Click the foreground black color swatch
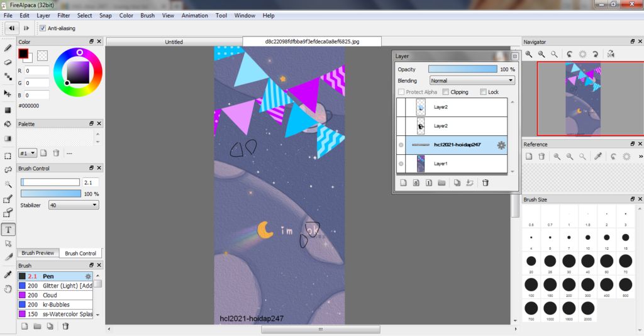Image resolution: width=644 pixels, height=336 pixels. [x=23, y=53]
